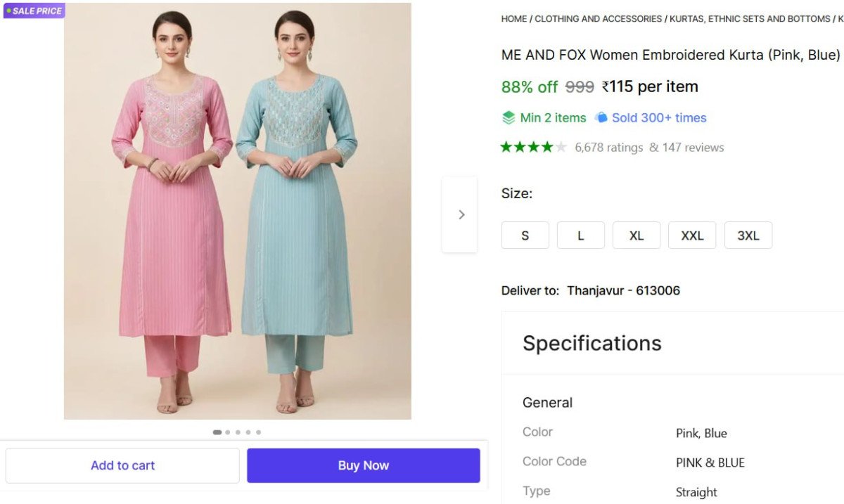The height and width of the screenshot is (504, 844).
Task: Click the Min 2 items stack icon
Action: point(509,118)
